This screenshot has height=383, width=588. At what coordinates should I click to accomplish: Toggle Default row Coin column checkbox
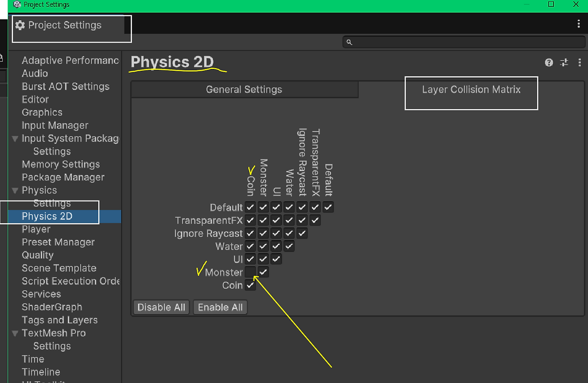pos(250,207)
